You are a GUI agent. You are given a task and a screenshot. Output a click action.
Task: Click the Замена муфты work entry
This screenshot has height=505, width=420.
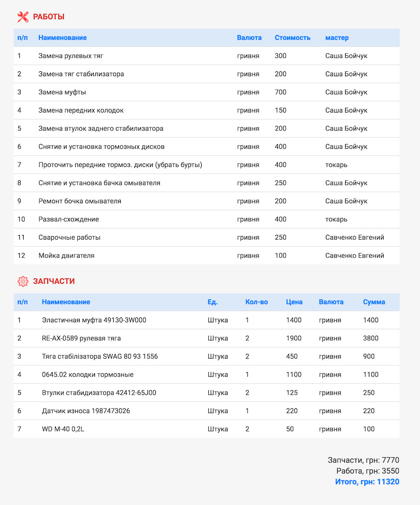tap(62, 92)
